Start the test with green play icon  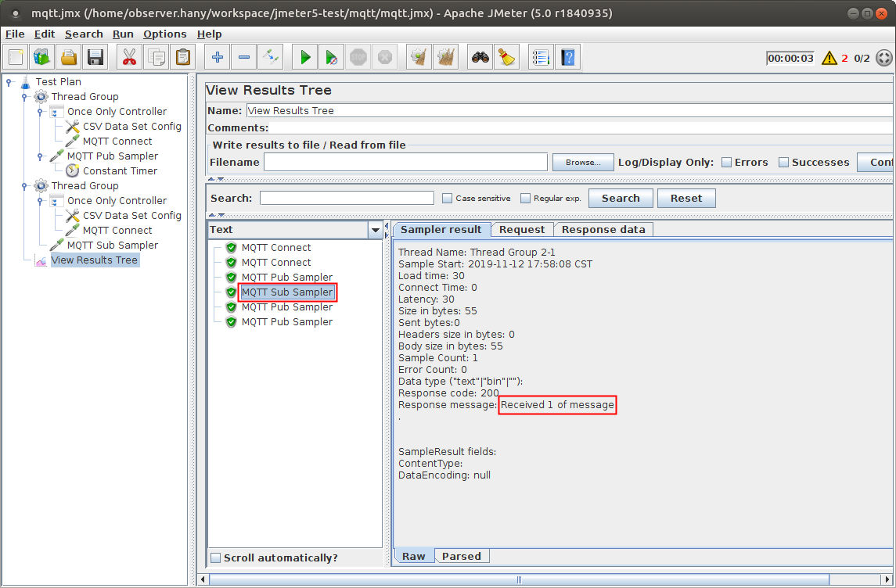coord(304,57)
